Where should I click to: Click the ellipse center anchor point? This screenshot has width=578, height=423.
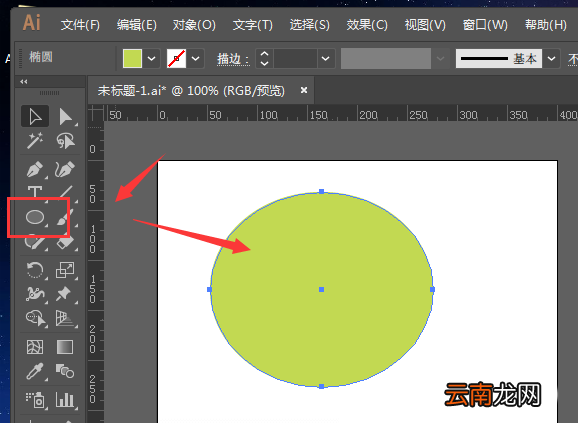pyautogui.click(x=321, y=290)
